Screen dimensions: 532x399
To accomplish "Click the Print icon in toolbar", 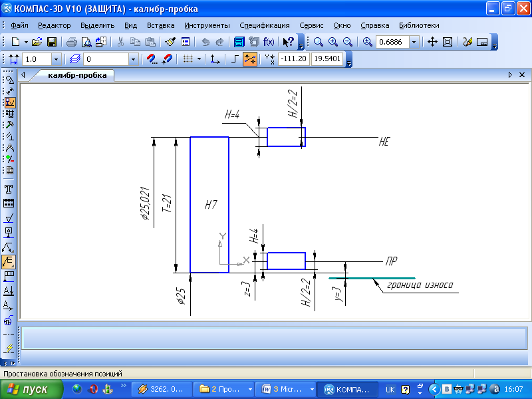I will click(x=71, y=42).
